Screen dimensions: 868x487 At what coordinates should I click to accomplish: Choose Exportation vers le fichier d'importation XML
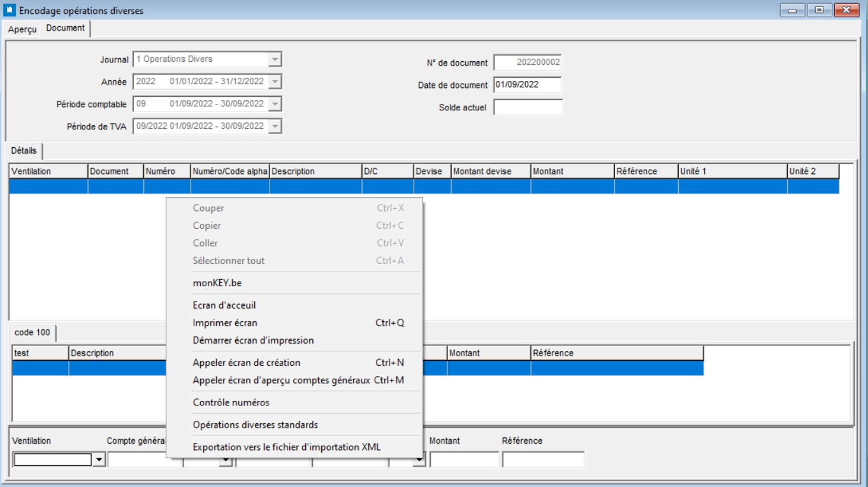[294, 447]
